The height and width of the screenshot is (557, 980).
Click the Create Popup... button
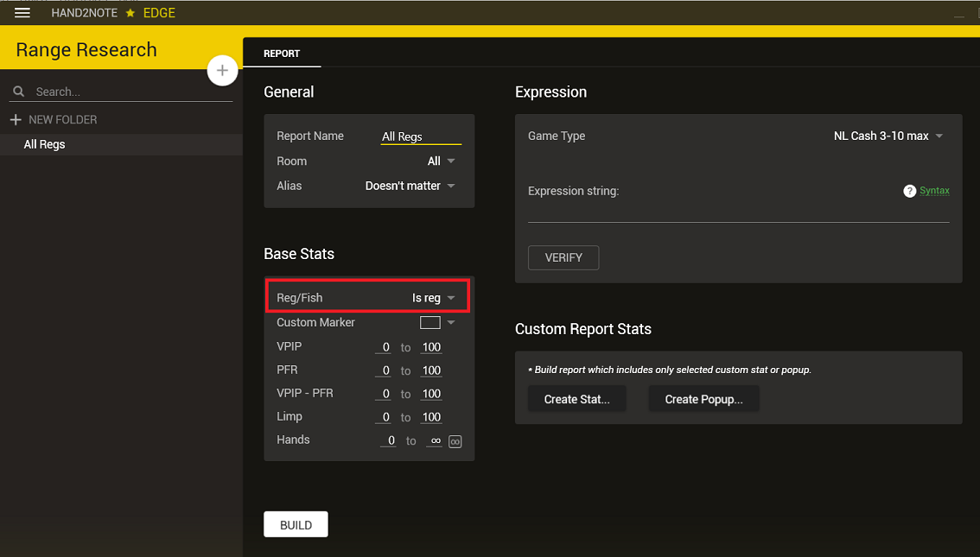coord(703,399)
